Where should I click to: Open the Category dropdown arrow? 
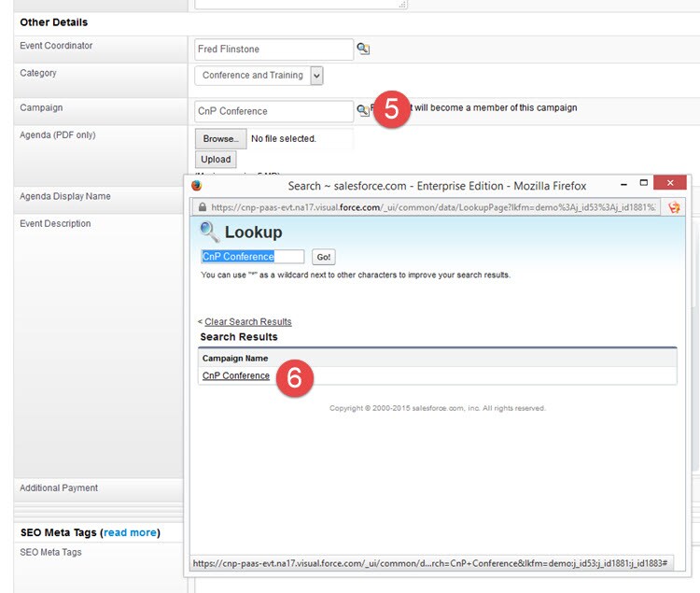pos(316,76)
